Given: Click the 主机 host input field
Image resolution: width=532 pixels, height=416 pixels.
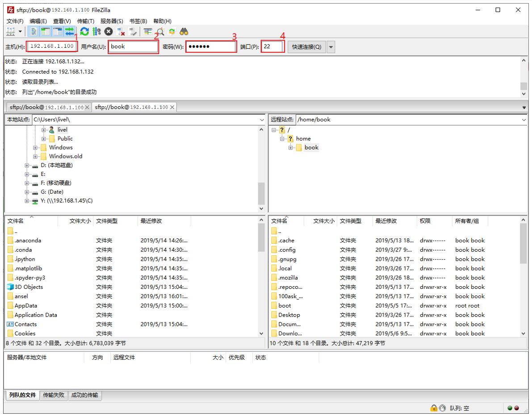Looking at the screenshot, I should pyautogui.click(x=52, y=46).
